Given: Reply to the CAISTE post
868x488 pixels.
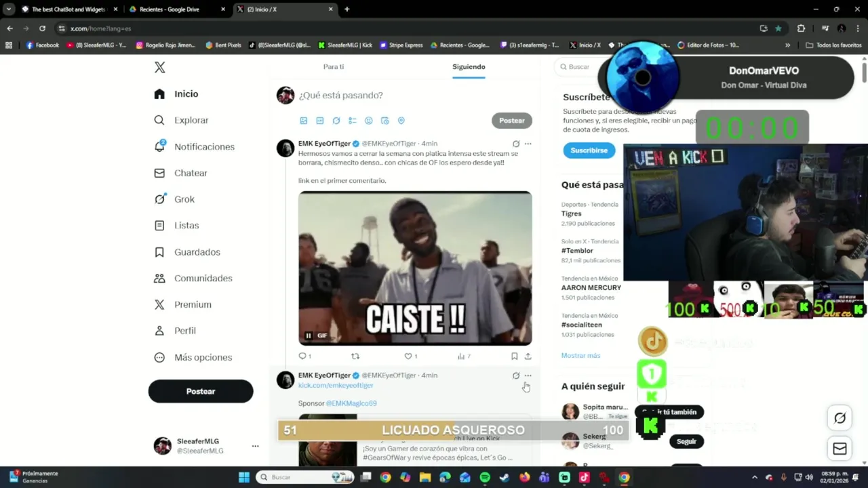Looking at the screenshot, I should pos(304,356).
